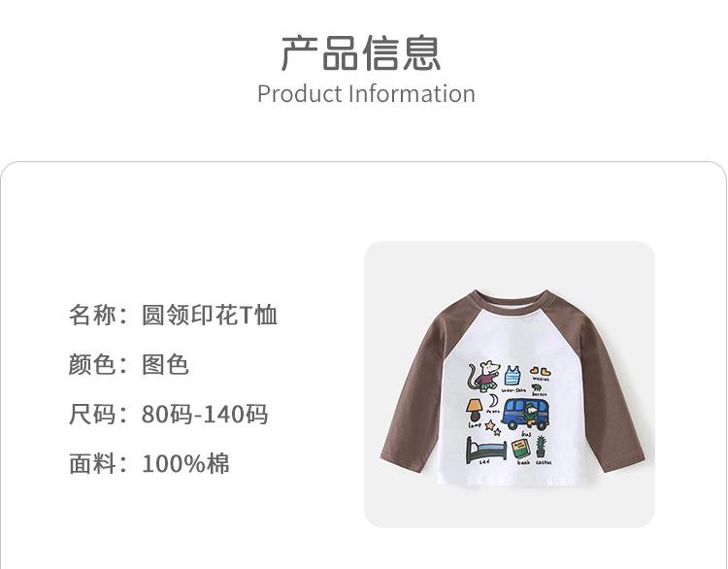
Task: Click the green book graphic
Action: point(521,450)
